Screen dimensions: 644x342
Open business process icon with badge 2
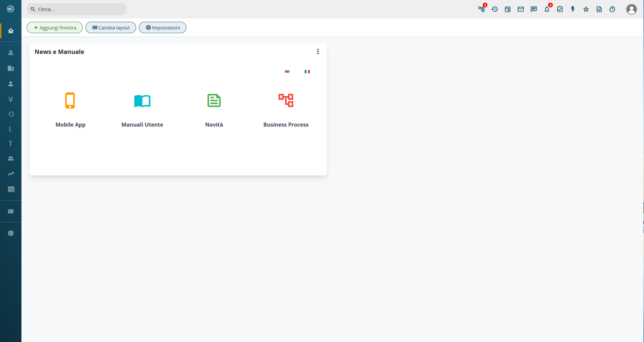click(482, 9)
